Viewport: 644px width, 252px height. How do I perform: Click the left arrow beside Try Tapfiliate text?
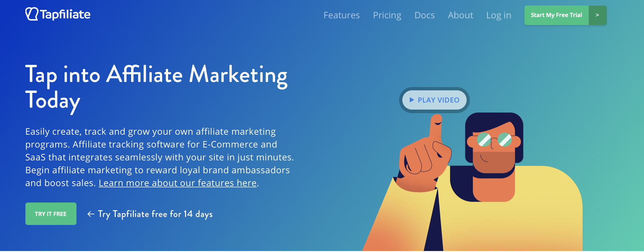click(x=91, y=214)
